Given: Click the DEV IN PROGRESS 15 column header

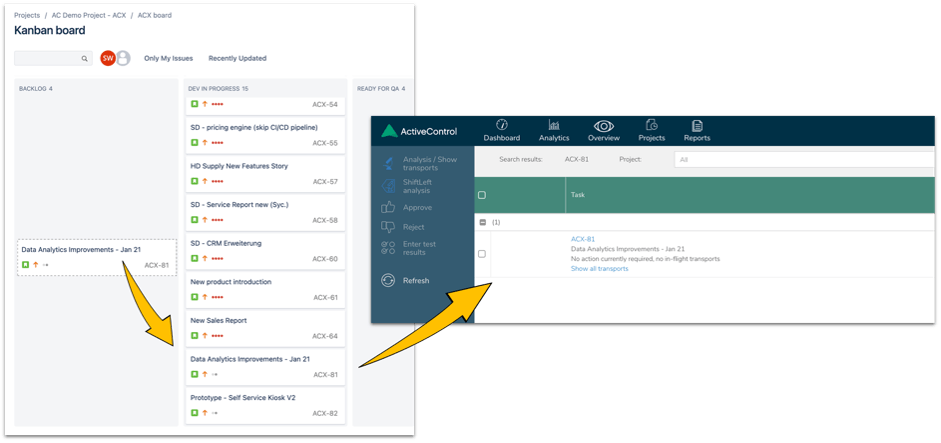Looking at the screenshot, I should click(x=218, y=89).
